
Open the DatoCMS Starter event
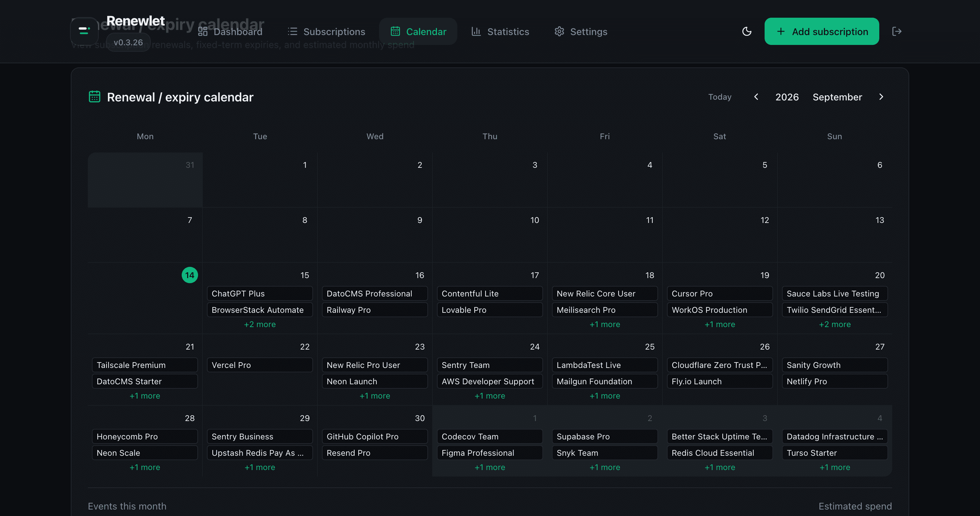click(x=145, y=381)
